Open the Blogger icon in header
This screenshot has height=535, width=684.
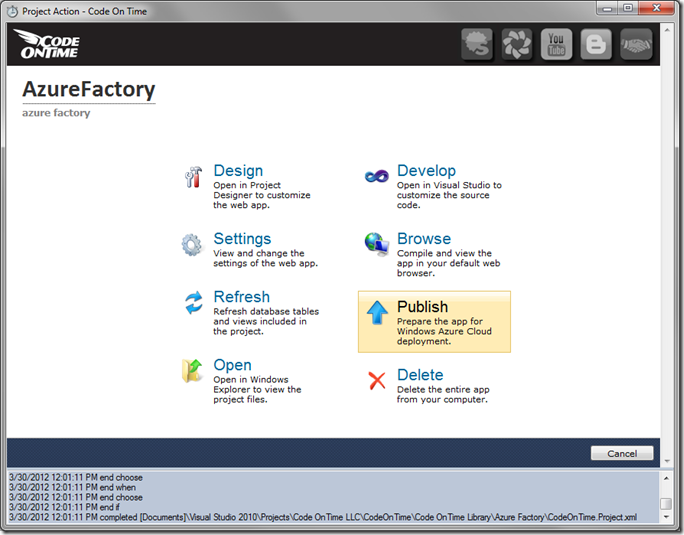(596, 45)
